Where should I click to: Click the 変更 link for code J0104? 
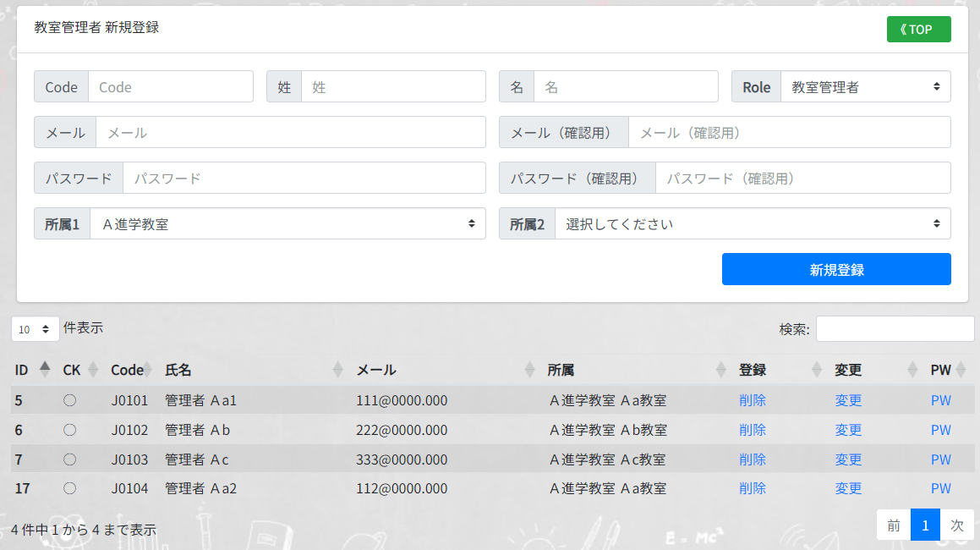[847, 488]
